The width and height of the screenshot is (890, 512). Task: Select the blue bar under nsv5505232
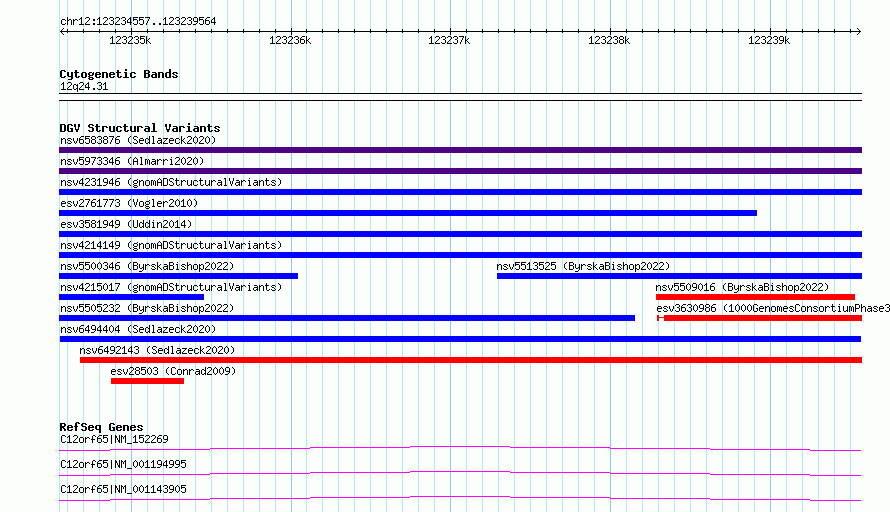coord(347,318)
